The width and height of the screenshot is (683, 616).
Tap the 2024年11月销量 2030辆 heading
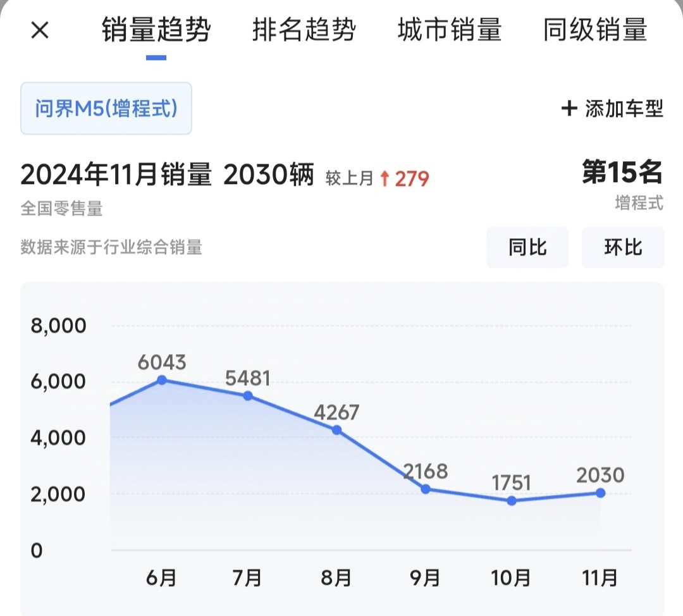(167, 175)
